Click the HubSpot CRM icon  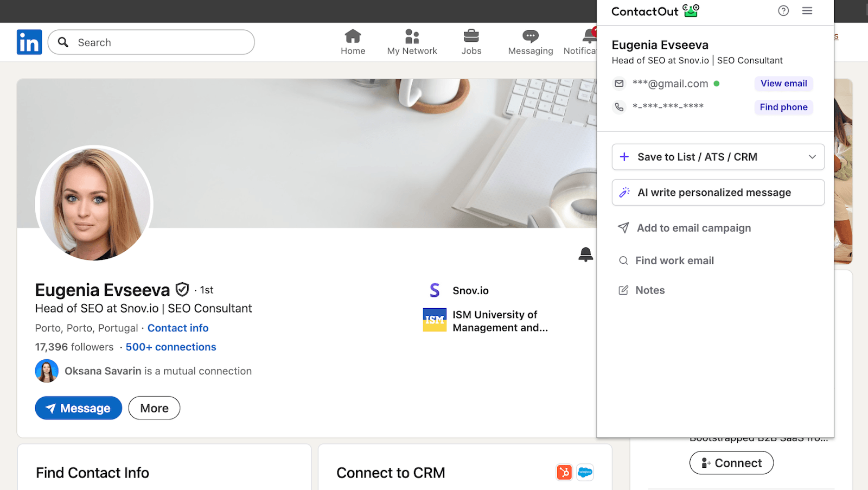(x=564, y=472)
